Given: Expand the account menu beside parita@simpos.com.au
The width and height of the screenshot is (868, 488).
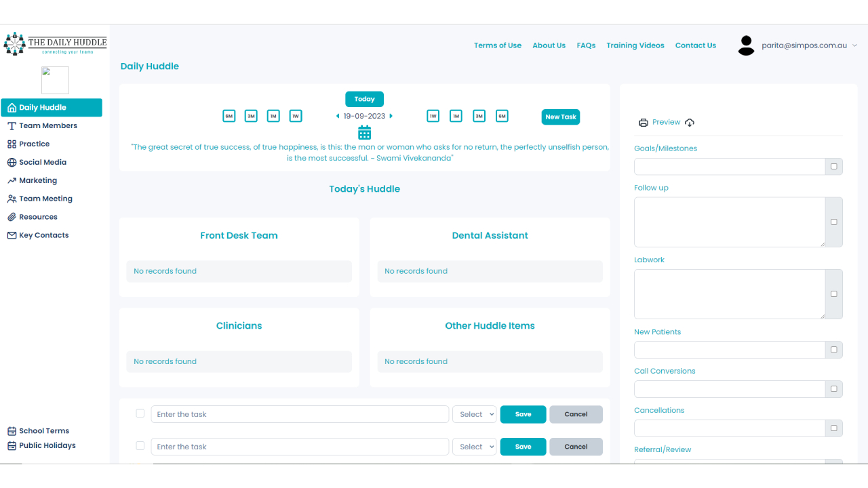Looking at the screenshot, I should [856, 45].
